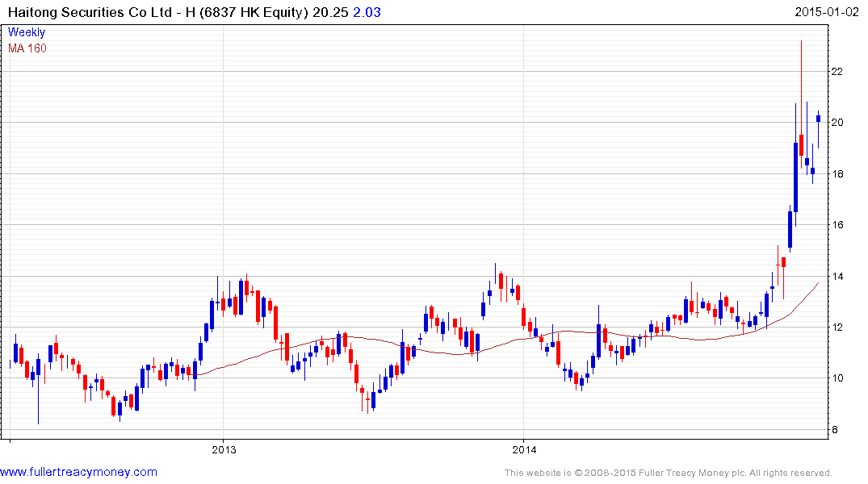Select the Weekly interval label

click(27, 32)
